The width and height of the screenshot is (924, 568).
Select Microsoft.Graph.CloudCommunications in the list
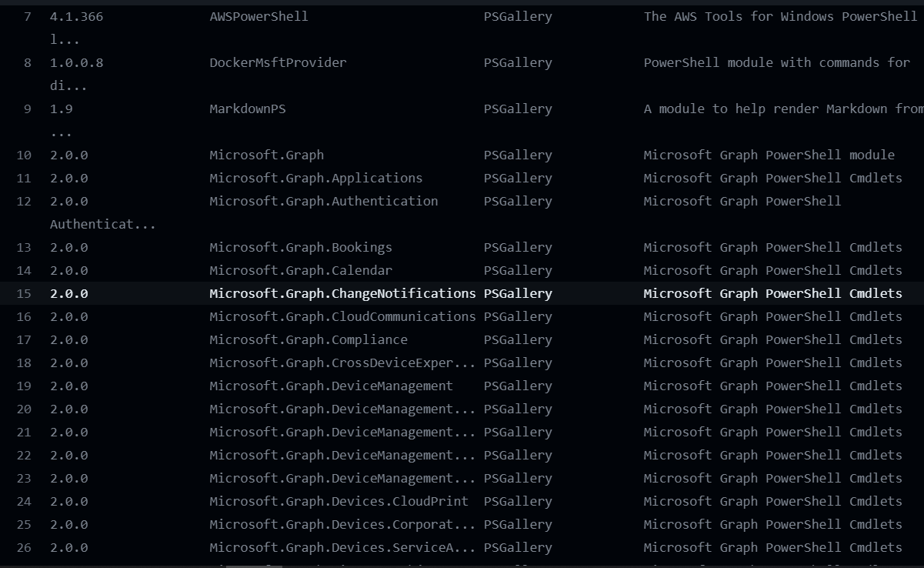(x=342, y=316)
